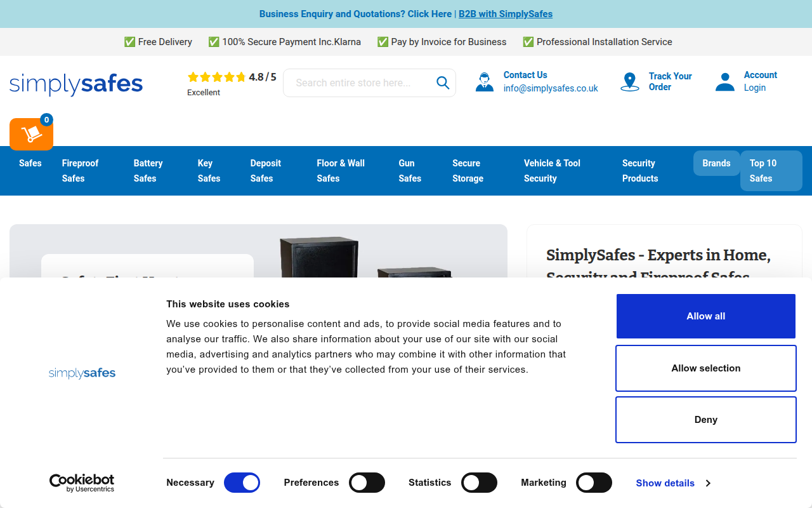Expand Show details chevron
Viewport: 812px width, 508px height.
(x=708, y=483)
